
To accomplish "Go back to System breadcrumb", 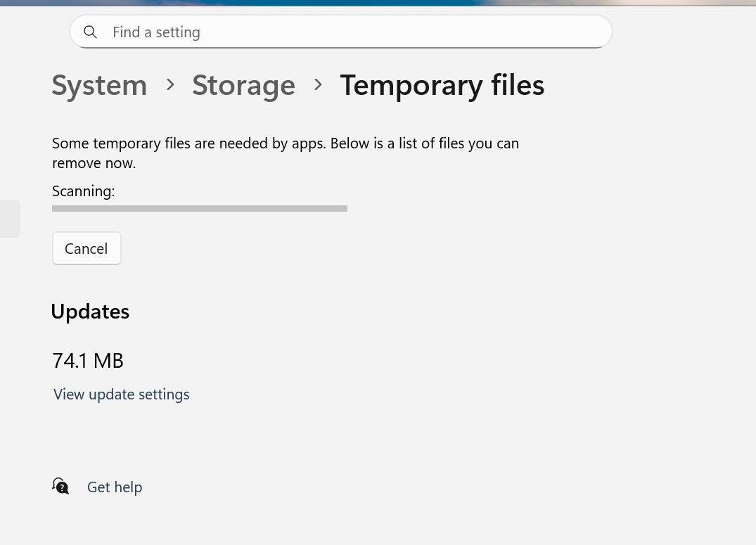I will click(x=99, y=85).
